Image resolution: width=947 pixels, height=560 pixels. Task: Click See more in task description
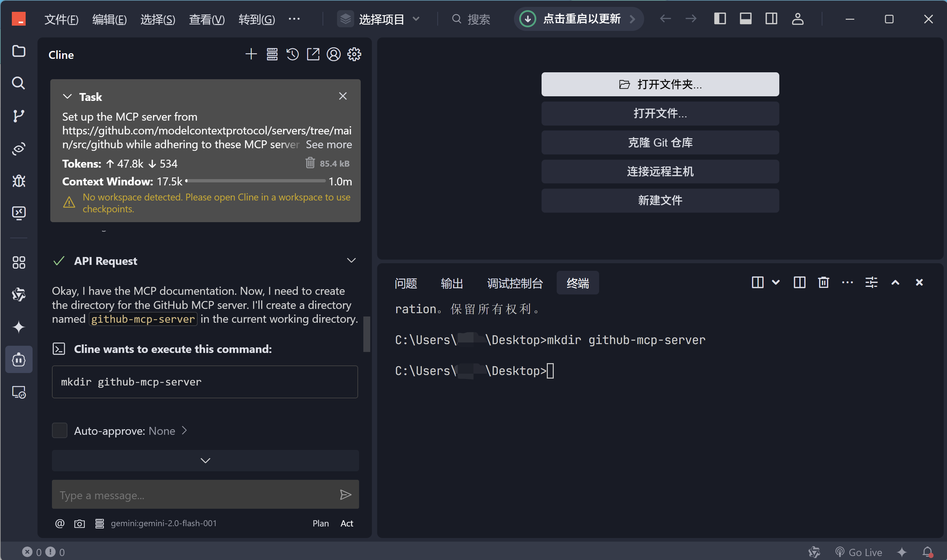click(x=328, y=145)
